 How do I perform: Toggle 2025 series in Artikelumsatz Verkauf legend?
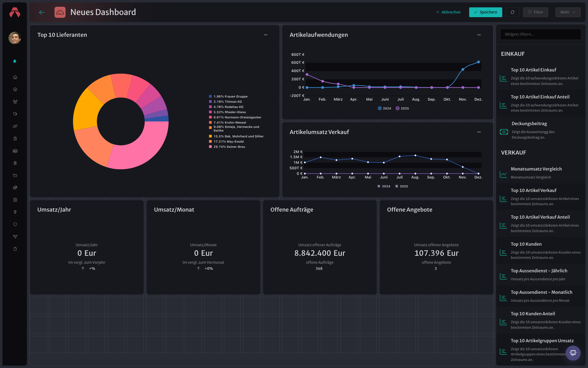click(x=401, y=186)
